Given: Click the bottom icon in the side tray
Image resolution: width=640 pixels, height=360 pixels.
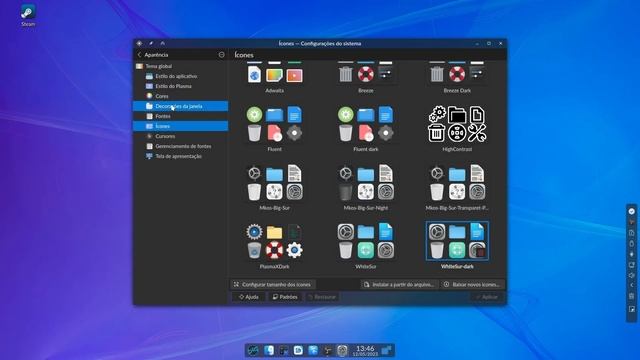Looking at the screenshot, I should coord(632,309).
